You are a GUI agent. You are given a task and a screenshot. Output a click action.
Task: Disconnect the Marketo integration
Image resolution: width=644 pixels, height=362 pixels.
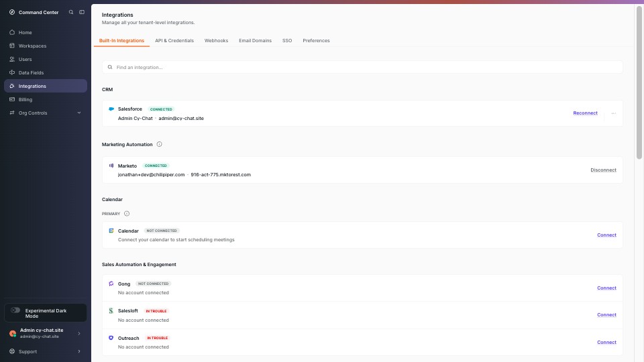click(603, 170)
